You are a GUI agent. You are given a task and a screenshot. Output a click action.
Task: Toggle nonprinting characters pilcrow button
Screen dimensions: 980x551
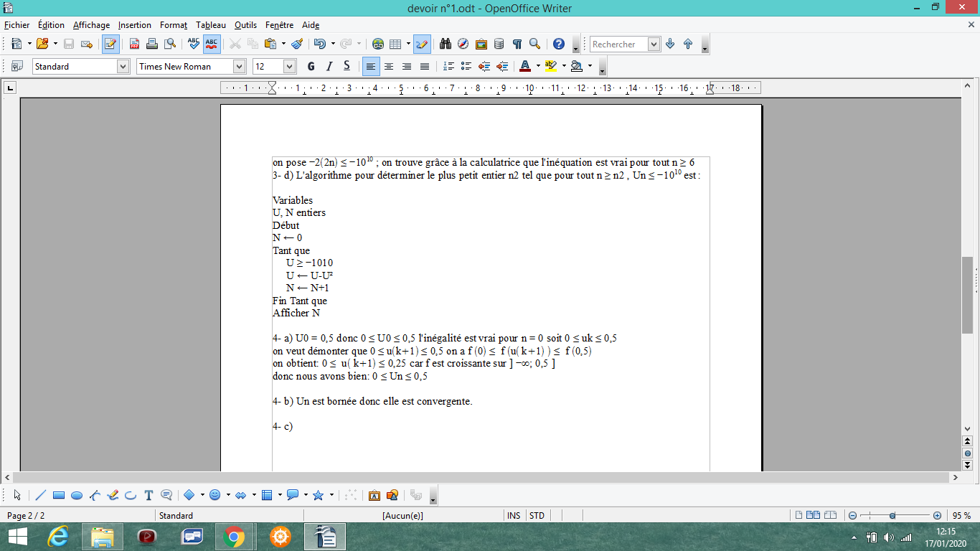click(x=517, y=44)
